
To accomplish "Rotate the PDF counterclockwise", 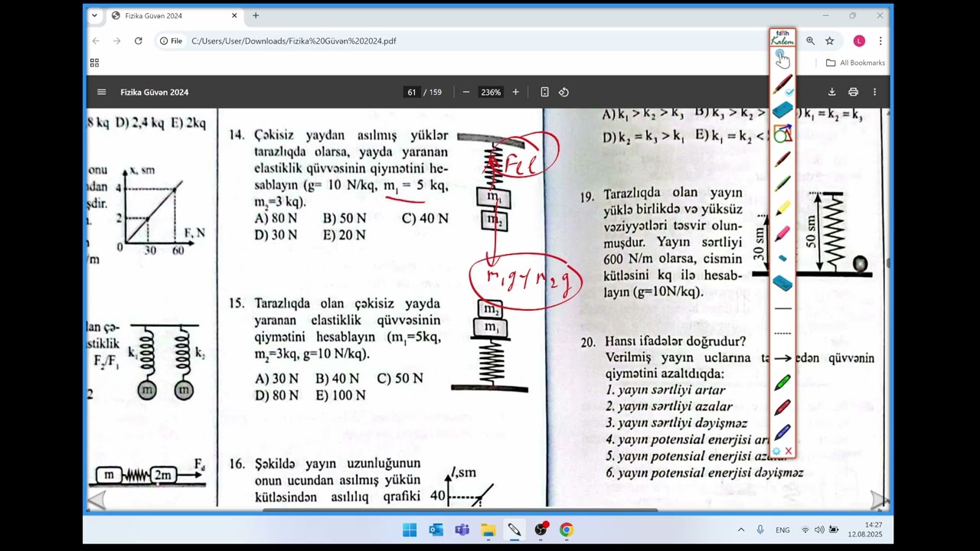I will [x=563, y=92].
